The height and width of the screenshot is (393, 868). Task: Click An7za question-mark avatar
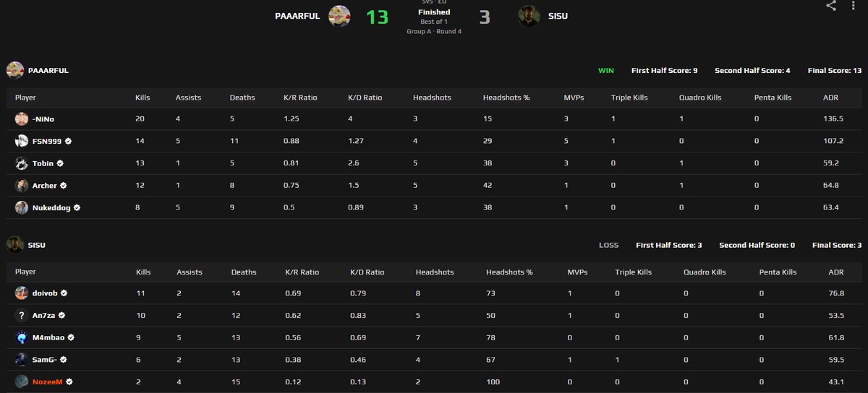coord(22,316)
